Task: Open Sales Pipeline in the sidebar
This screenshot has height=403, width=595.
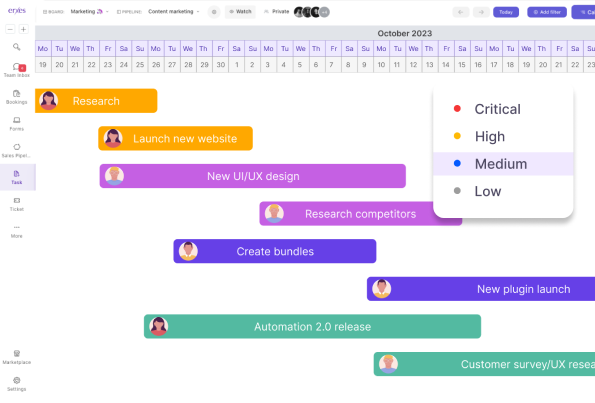Action: point(17,151)
